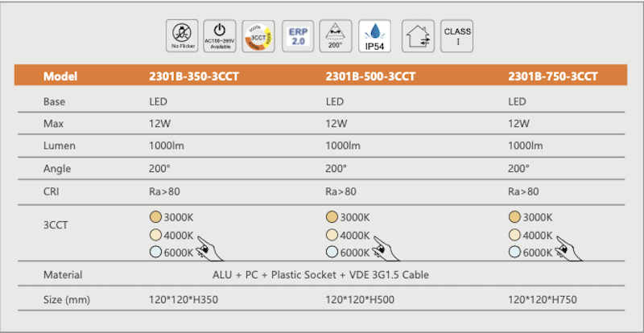Click the 6000K swatch under 2301B-350-3CCT
This screenshot has height=333, width=644.
pos(155,252)
